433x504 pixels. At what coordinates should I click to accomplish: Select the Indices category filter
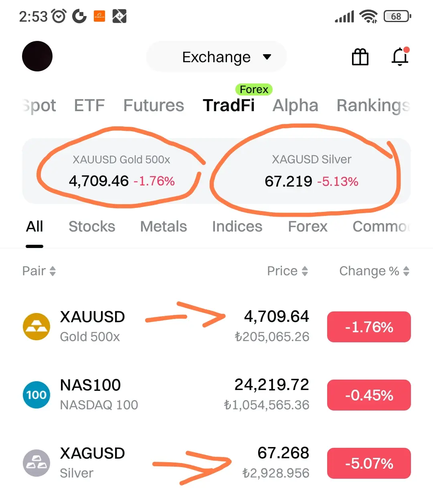tap(237, 227)
